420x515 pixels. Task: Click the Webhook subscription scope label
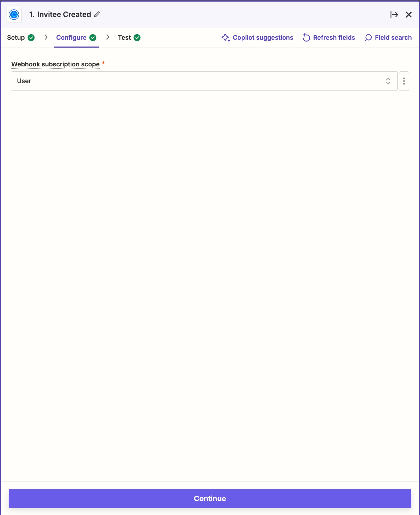55,64
